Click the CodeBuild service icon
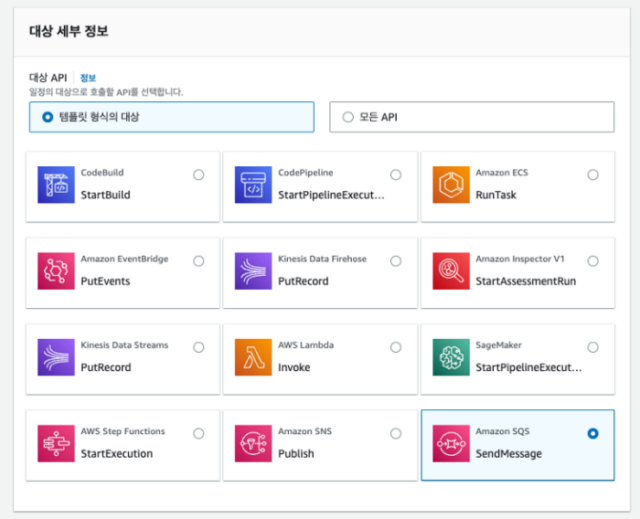The image size is (640, 519). click(x=56, y=184)
